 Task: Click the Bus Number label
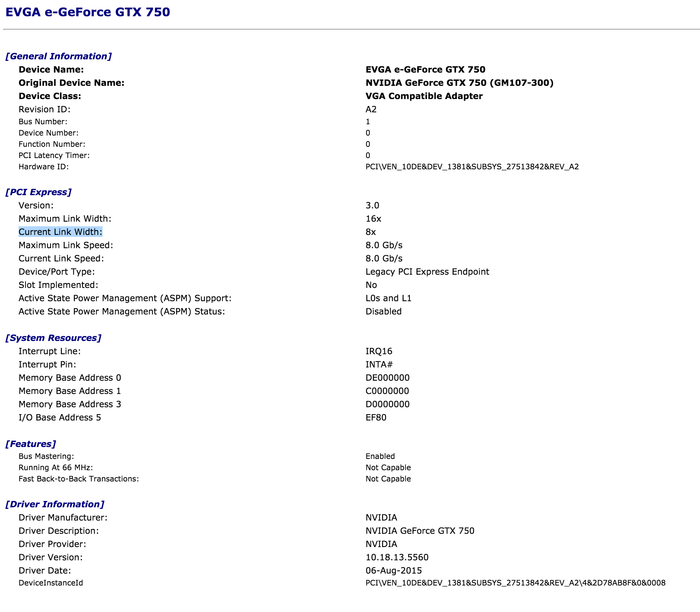[43, 122]
